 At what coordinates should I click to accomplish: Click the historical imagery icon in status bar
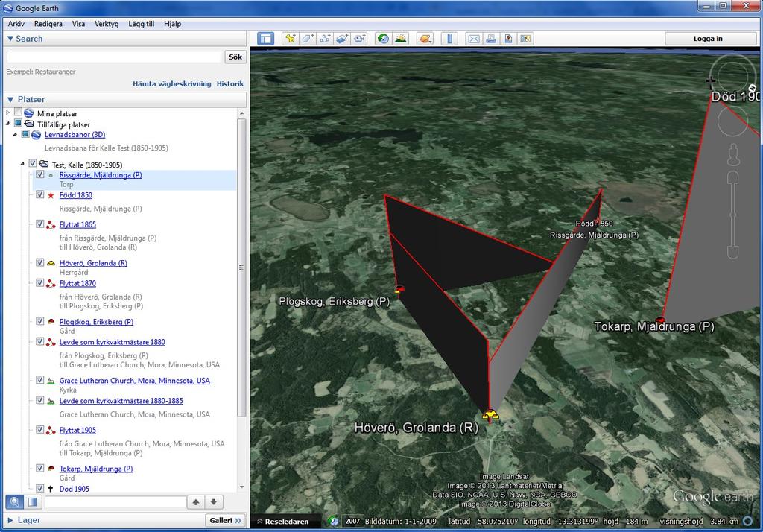333,521
